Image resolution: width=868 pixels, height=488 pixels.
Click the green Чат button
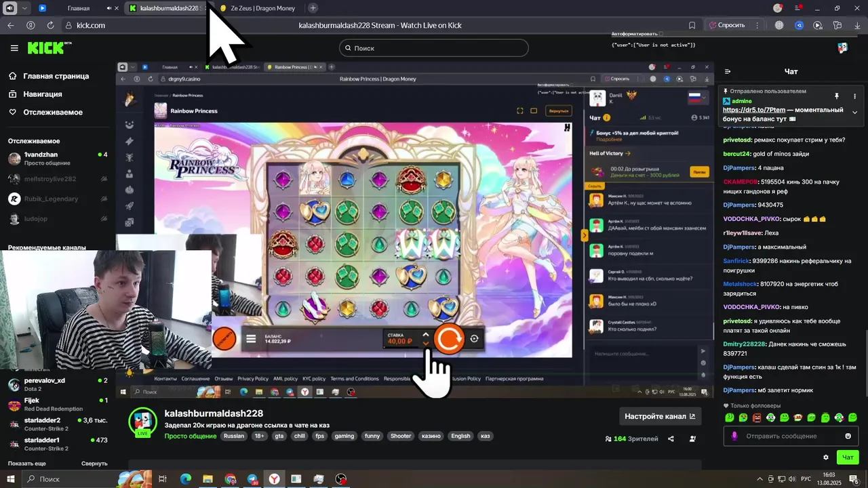pyautogui.click(x=848, y=457)
